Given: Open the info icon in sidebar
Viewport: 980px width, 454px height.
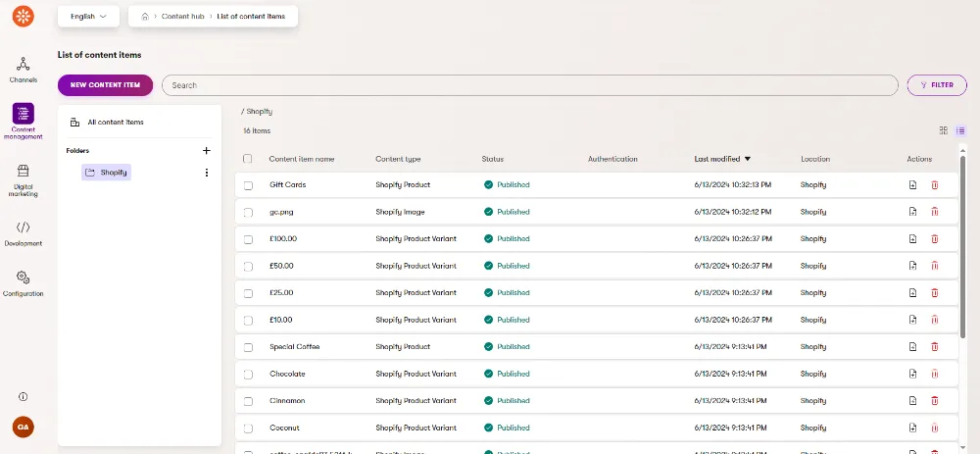Looking at the screenshot, I should (23, 396).
